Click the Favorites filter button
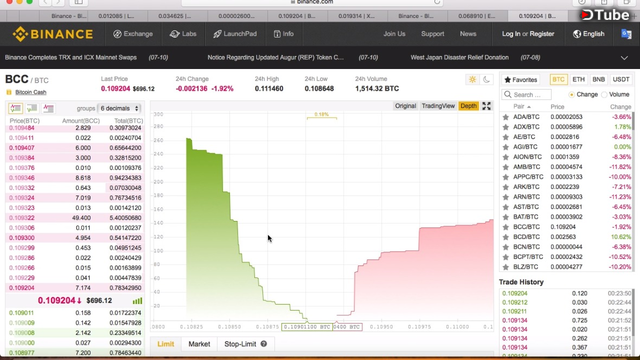This screenshot has height=360, width=640. click(x=521, y=80)
